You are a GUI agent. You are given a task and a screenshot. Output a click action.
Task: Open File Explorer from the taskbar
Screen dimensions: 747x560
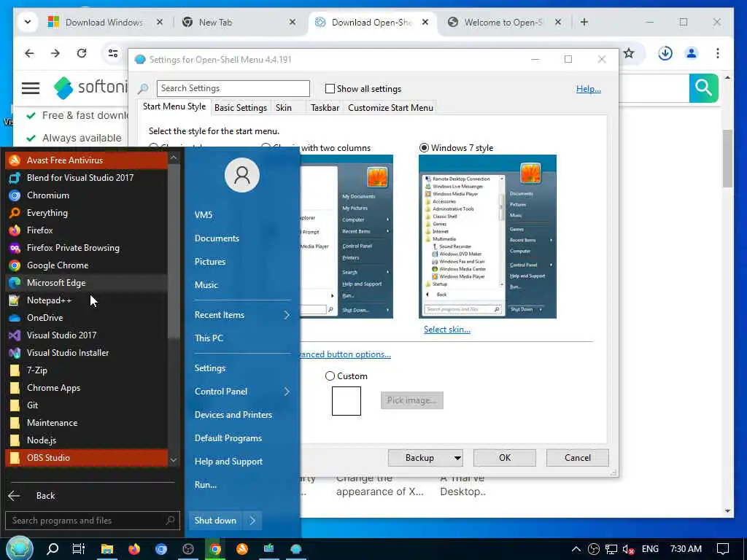(x=107, y=549)
